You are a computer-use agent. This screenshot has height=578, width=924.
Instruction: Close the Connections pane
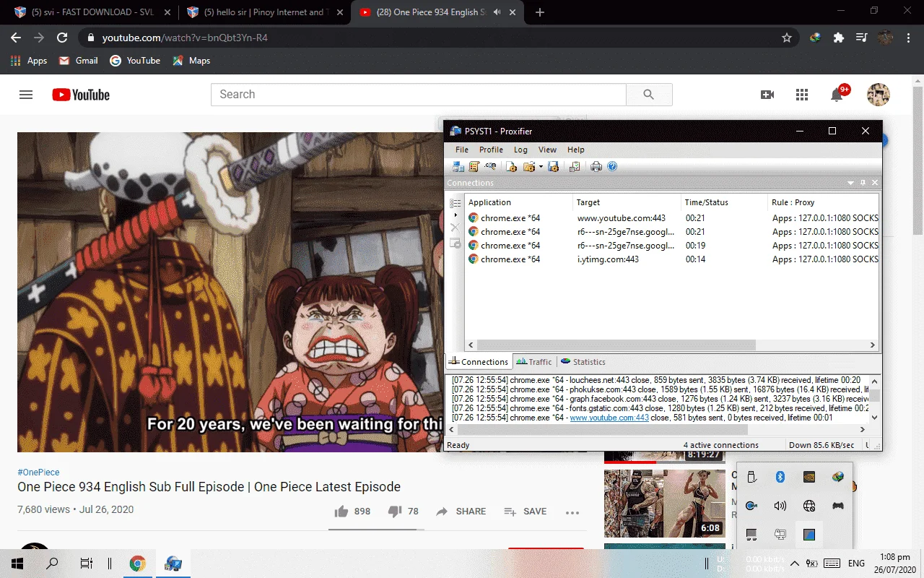tap(875, 184)
